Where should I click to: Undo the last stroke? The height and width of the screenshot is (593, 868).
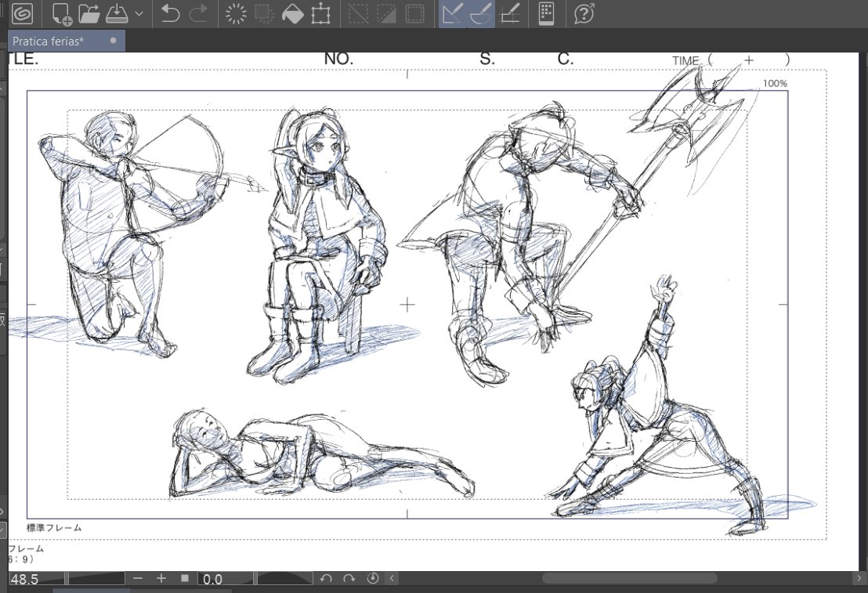(169, 13)
